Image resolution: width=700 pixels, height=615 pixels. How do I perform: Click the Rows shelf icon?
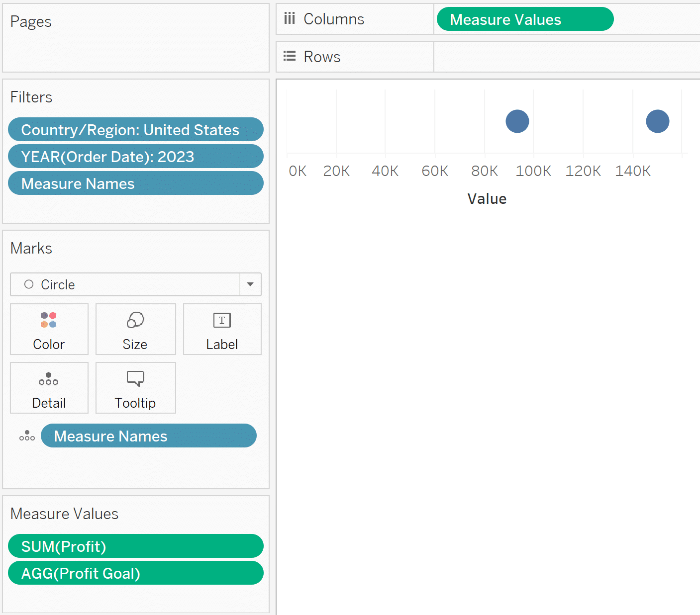[290, 56]
